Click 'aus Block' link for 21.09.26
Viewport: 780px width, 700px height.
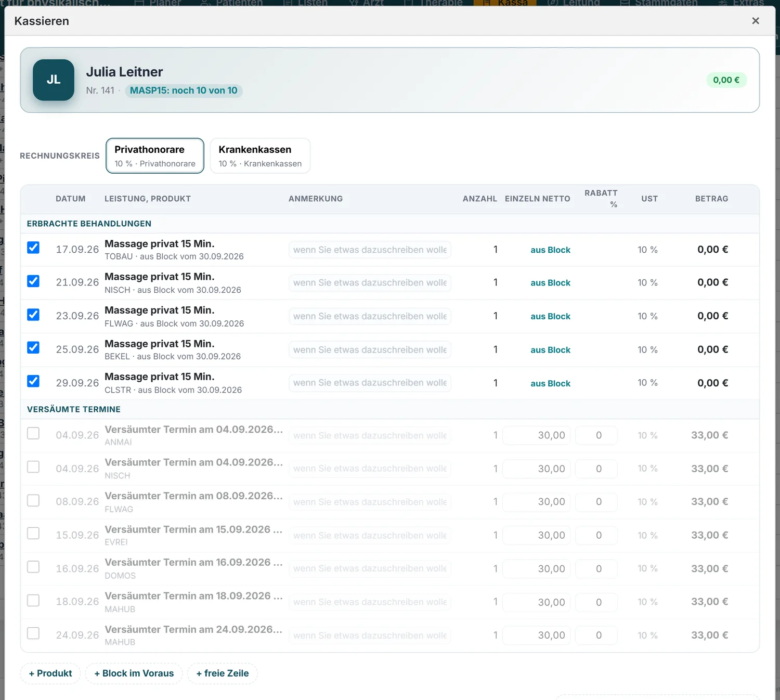[x=550, y=283]
